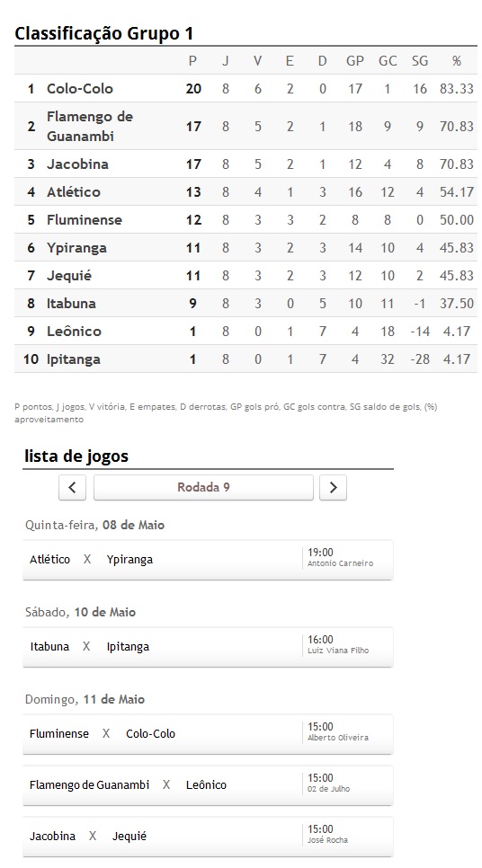Open the Fluminense X Colo-Colo match
The width and height of the screenshot is (482, 868).
pyautogui.click(x=208, y=734)
